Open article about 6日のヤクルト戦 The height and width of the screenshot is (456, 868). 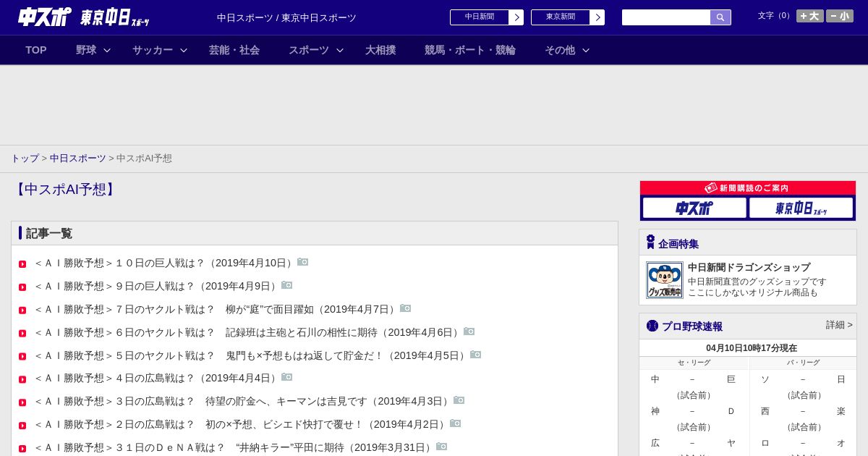(248, 332)
